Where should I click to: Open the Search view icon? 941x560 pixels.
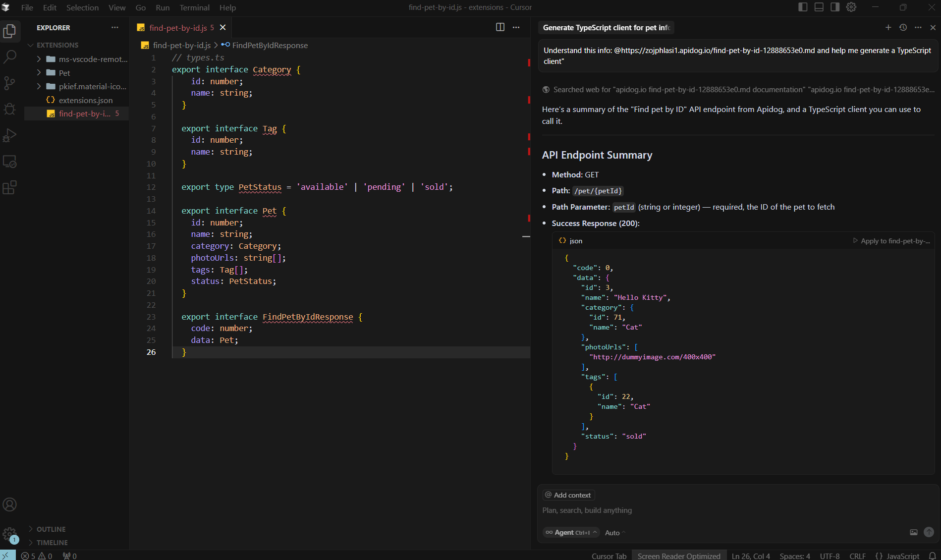[x=10, y=57]
